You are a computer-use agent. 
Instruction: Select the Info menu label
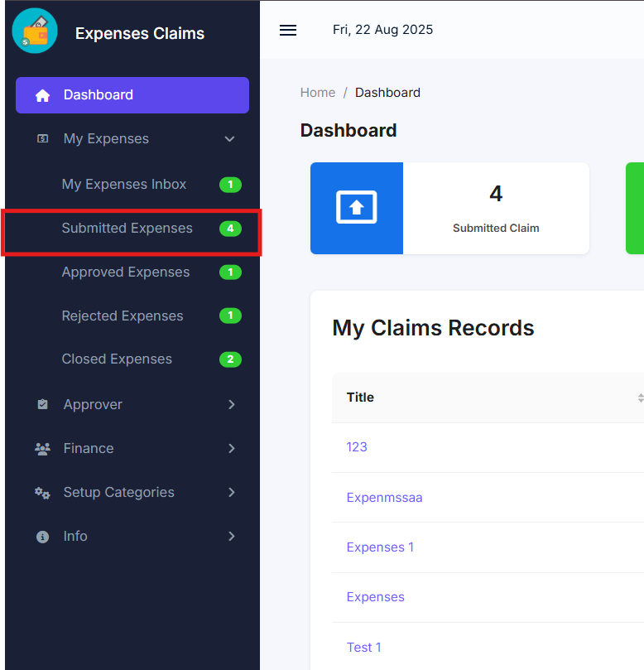tap(75, 537)
